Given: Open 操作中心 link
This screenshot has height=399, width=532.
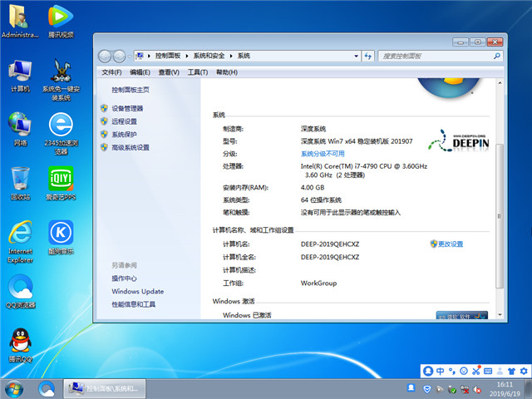Looking at the screenshot, I should (x=124, y=278).
